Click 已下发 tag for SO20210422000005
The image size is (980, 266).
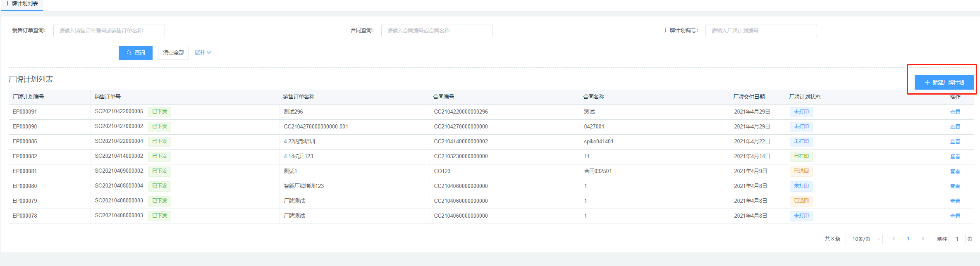[160, 112]
